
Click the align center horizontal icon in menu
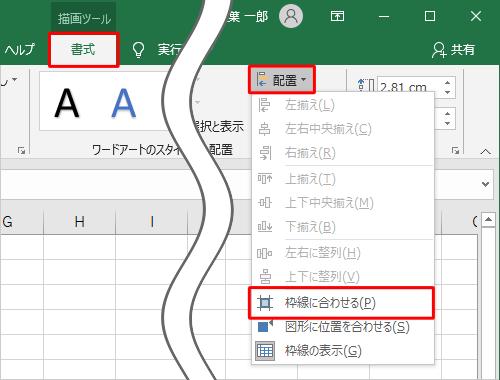point(265,129)
